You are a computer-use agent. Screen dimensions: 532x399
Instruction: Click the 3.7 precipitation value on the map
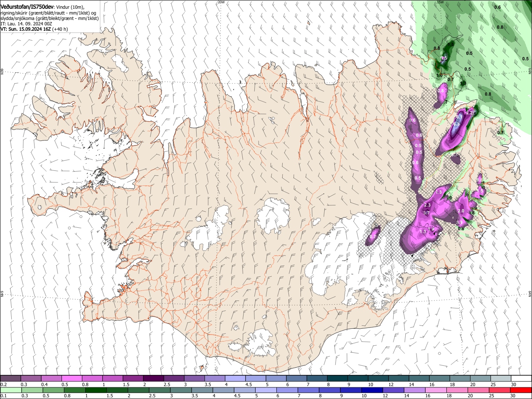click(426, 213)
